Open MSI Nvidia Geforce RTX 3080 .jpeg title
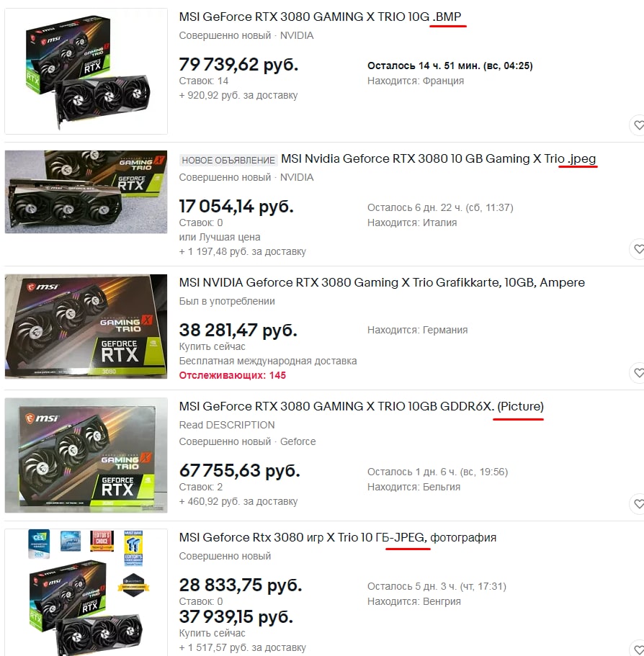 tap(438, 159)
